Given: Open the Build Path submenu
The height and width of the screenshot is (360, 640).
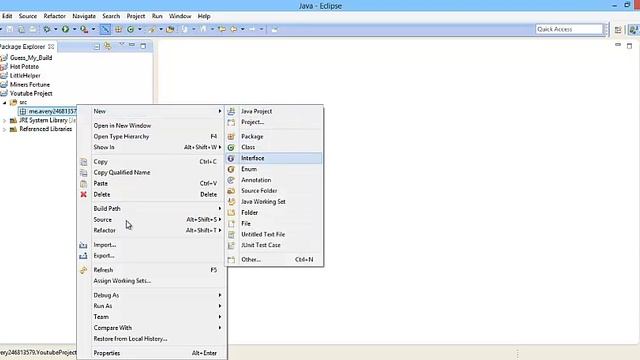Looking at the screenshot, I should coord(152,209).
